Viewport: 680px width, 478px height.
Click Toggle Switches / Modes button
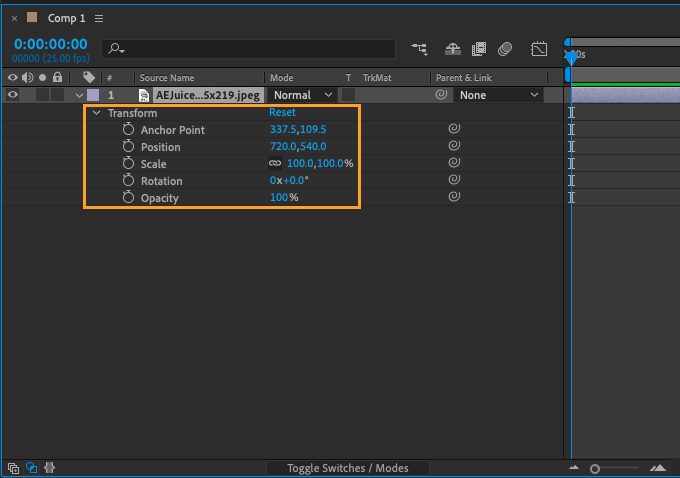tap(349, 468)
